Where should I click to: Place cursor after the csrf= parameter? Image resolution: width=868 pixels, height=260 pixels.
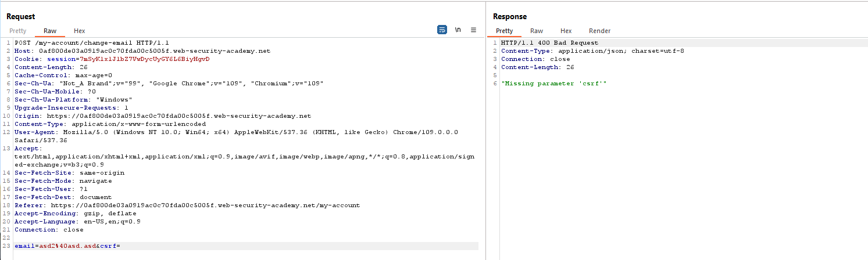tap(120, 246)
